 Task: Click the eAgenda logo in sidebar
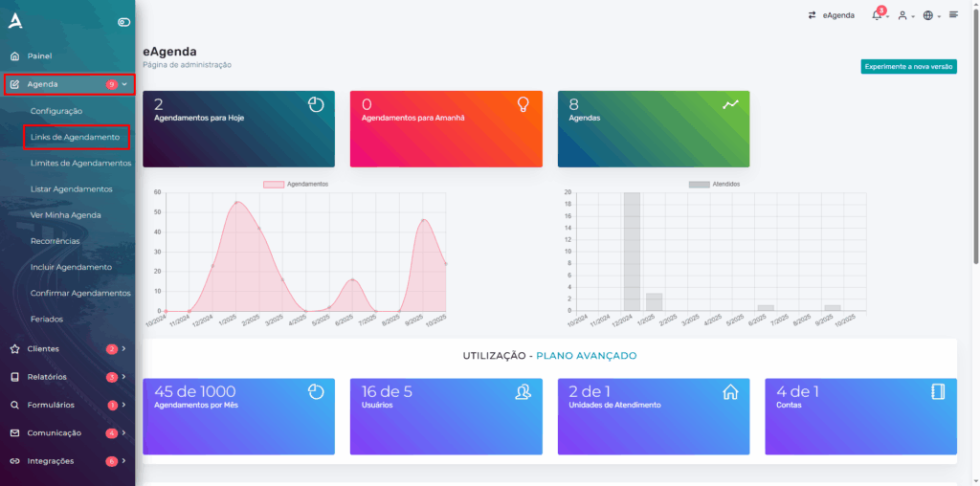pos(14,21)
